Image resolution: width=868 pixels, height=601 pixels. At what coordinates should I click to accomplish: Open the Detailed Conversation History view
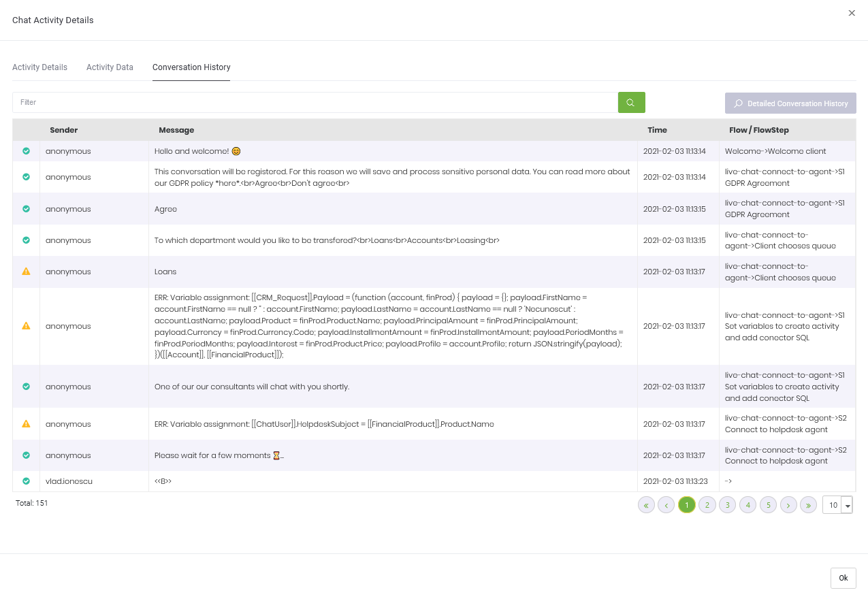(x=790, y=103)
